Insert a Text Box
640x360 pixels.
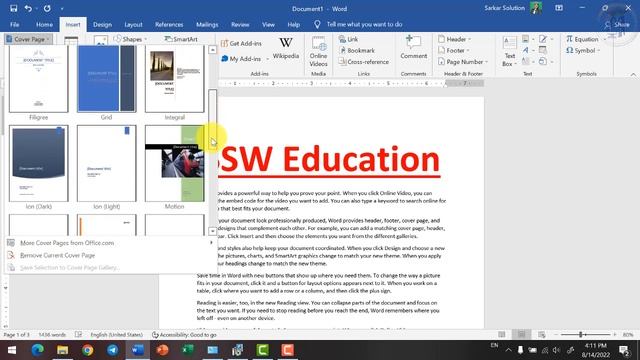click(509, 51)
